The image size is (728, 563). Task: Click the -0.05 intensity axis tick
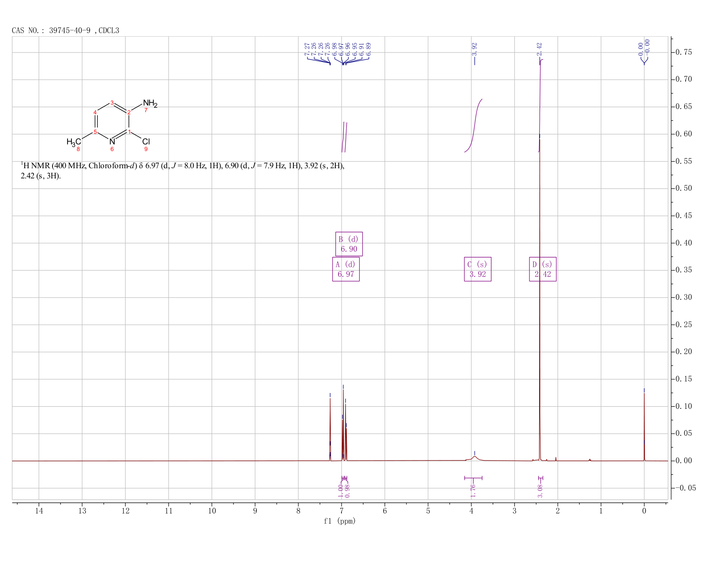685,488
